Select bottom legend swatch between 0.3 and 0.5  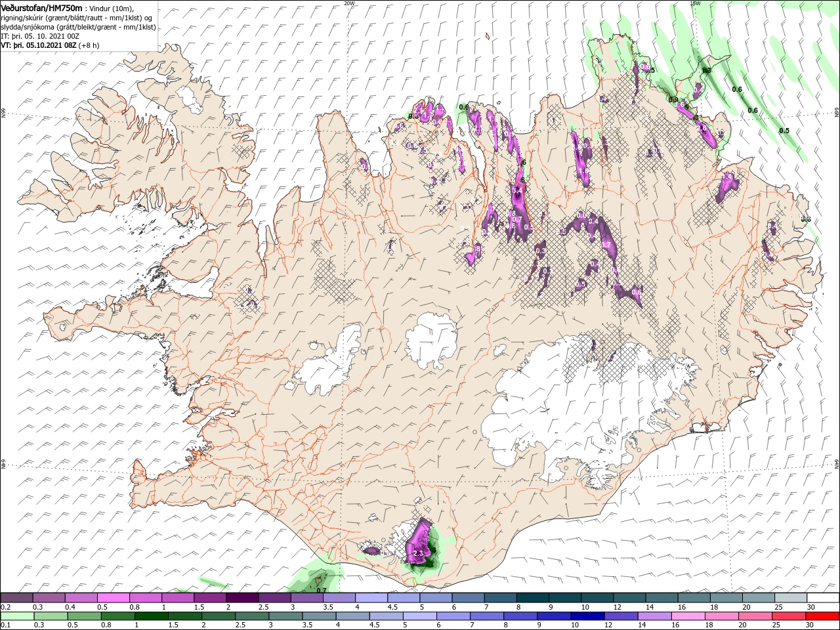(x=50, y=616)
